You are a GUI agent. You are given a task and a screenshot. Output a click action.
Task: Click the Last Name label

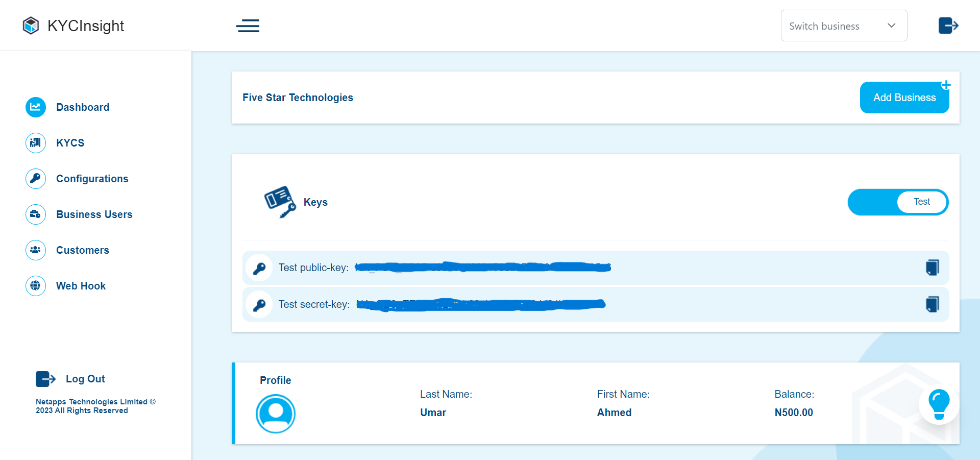pyautogui.click(x=446, y=394)
